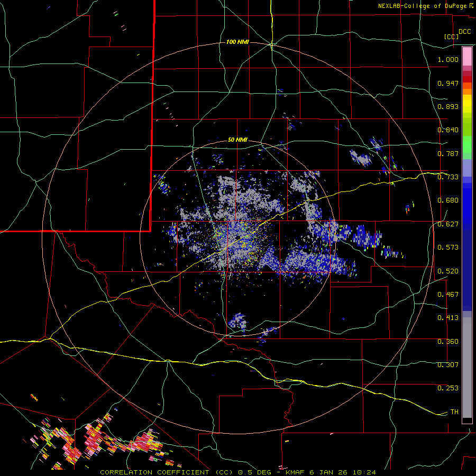Click the bright green color bar segment
This screenshot has height=476, width=476.
click(467, 144)
